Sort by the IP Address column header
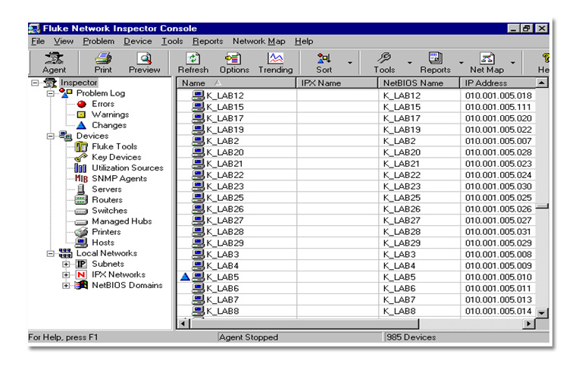Viewport: 588px width, 379px height. tap(498, 83)
